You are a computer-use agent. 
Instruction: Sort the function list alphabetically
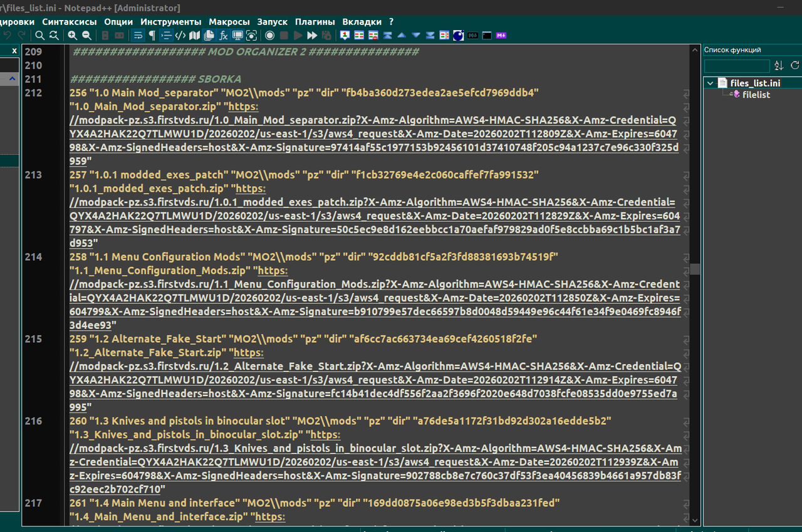(779, 65)
